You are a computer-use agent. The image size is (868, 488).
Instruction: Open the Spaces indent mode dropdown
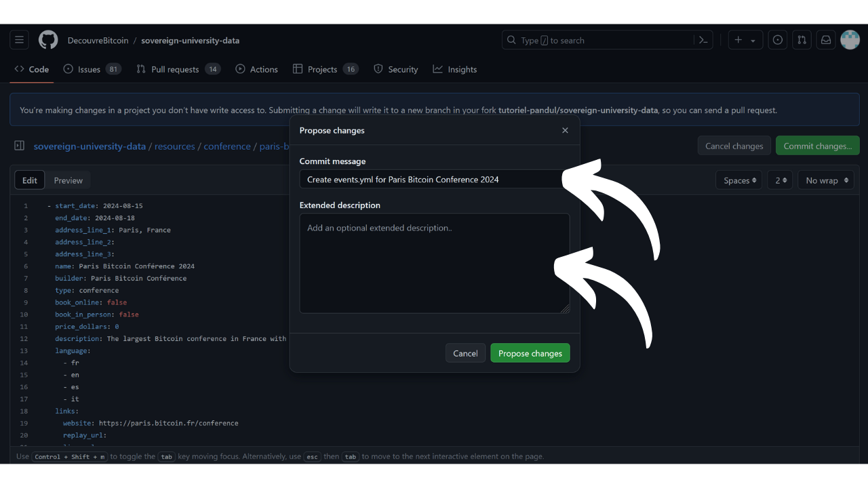[x=739, y=180]
